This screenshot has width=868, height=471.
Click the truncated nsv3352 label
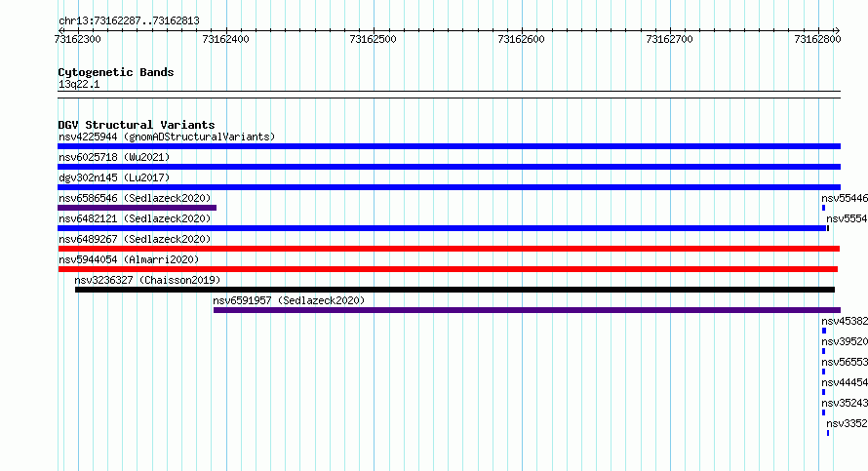(847, 423)
